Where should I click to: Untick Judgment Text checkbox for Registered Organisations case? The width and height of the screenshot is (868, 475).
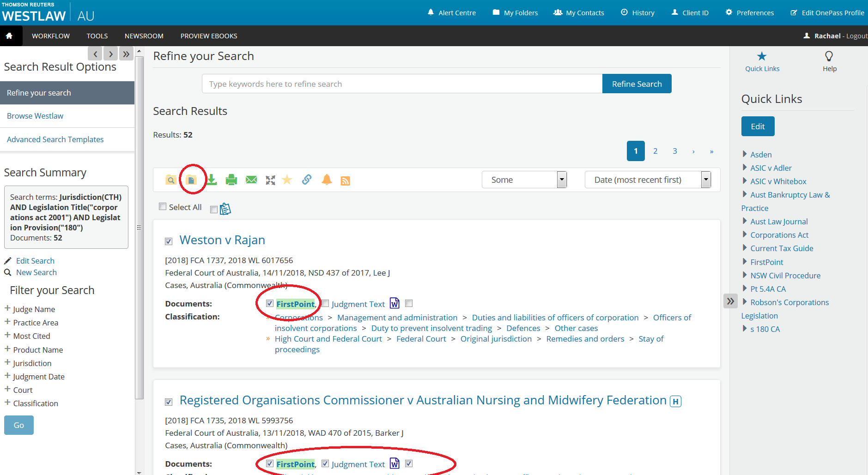(x=325, y=463)
